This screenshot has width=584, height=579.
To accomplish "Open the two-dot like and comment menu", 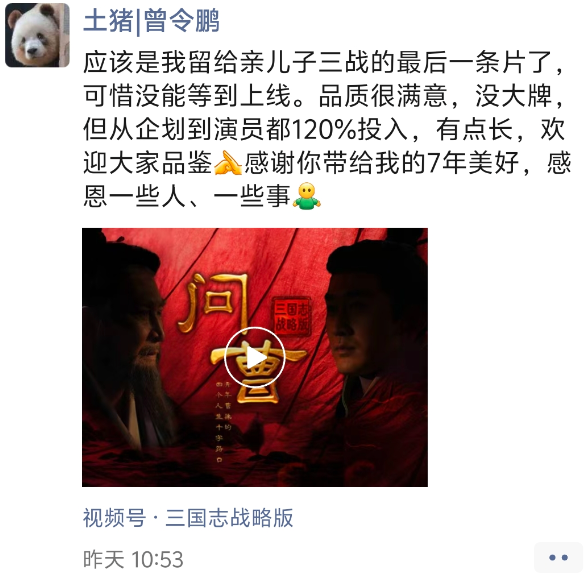I will coord(558,557).
